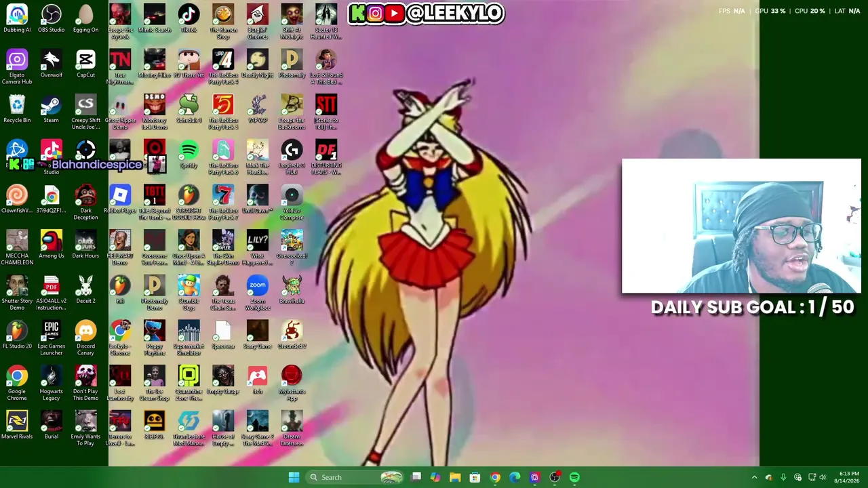Viewport: 868px width, 488px height.
Task: Select the Schedule I game icon
Action: pyautogui.click(x=189, y=109)
